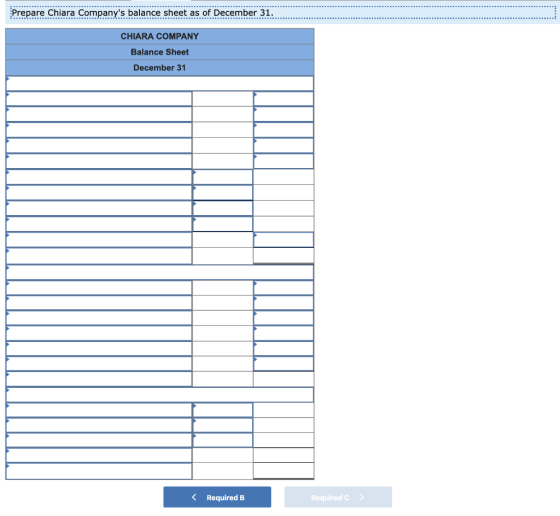This screenshot has height=516, width=560.
Task: Select the CHIARA COMPANY header text
Action: pos(160,36)
